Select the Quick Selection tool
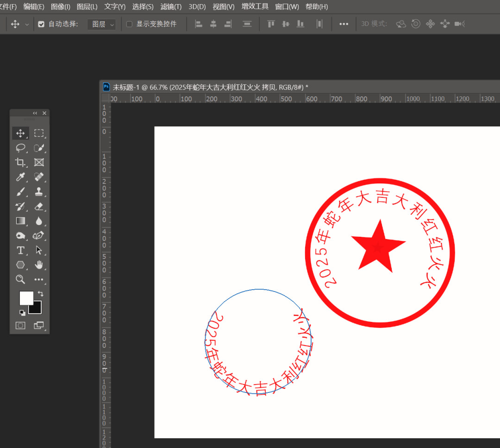Image resolution: width=500 pixels, height=448 pixels. pyautogui.click(x=39, y=148)
